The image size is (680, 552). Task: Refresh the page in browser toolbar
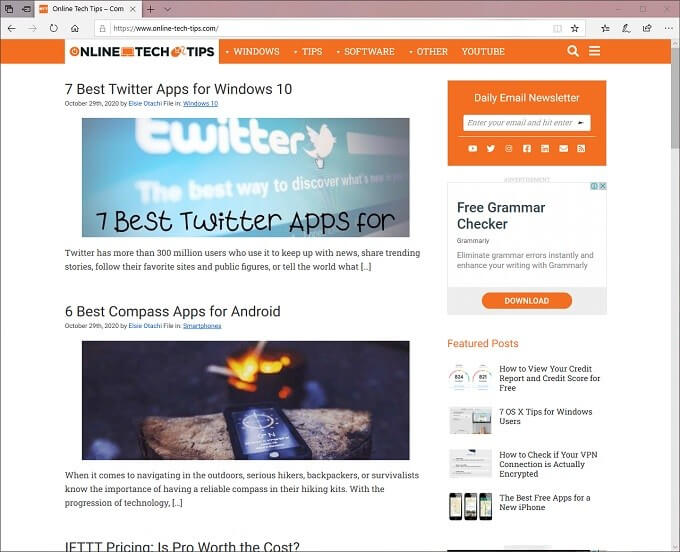(x=53, y=29)
